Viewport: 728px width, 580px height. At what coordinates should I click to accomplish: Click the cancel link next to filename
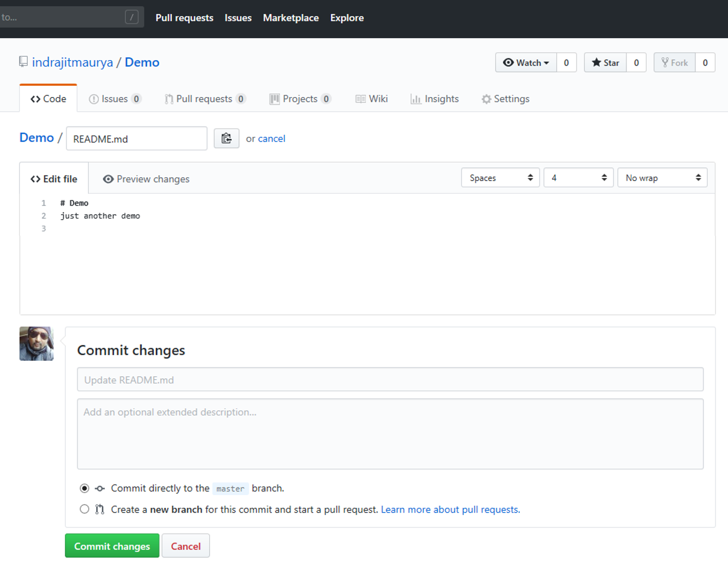point(272,139)
